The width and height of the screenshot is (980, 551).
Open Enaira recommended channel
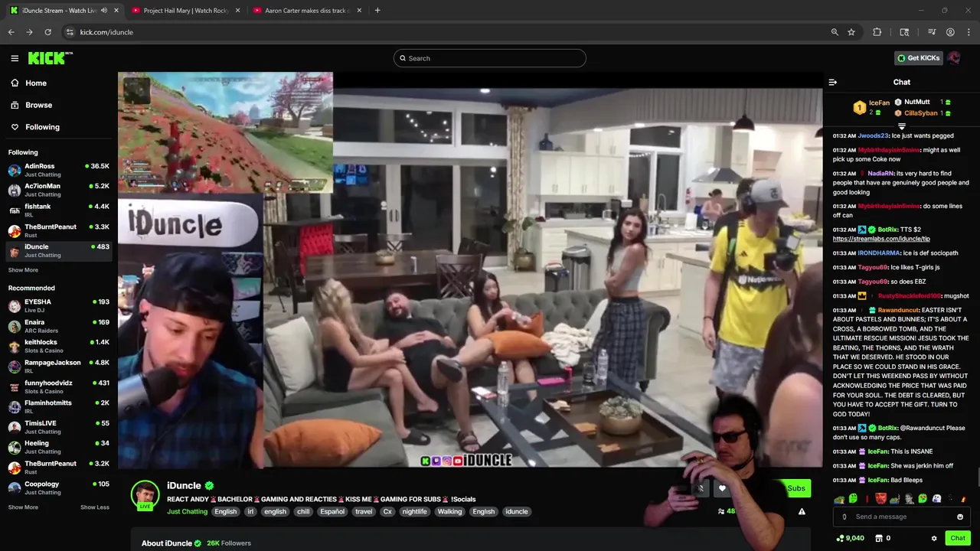[59, 326]
